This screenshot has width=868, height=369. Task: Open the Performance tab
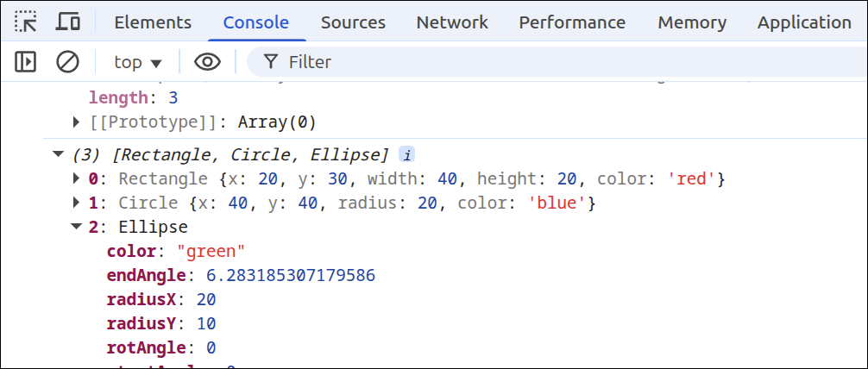(x=572, y=22)
